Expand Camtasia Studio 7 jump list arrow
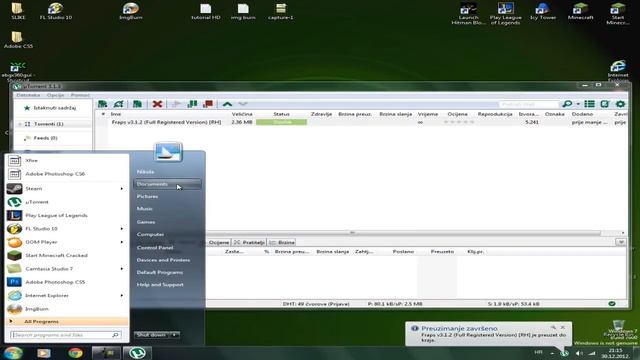This screenshot has width=640, height=360. click(122, 269)
